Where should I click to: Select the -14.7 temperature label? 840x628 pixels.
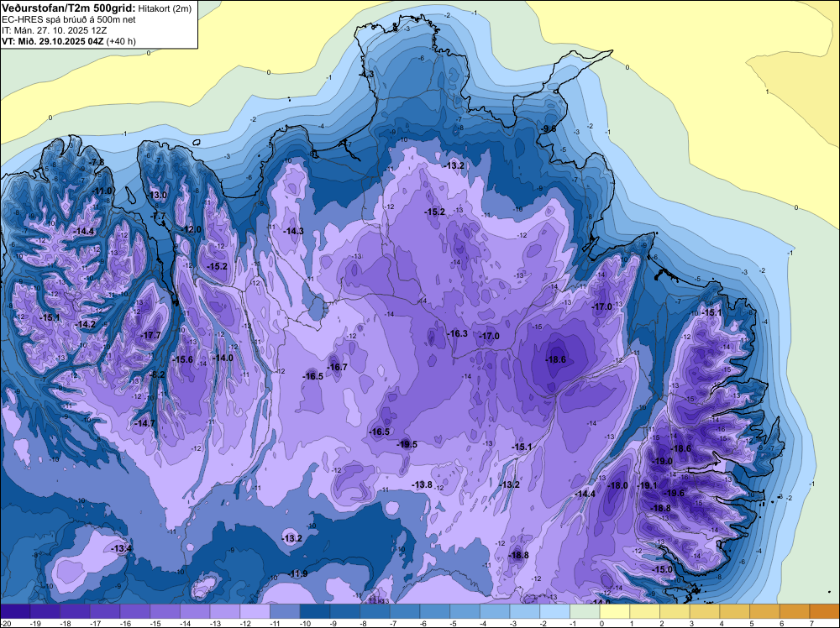coord(144,423)
